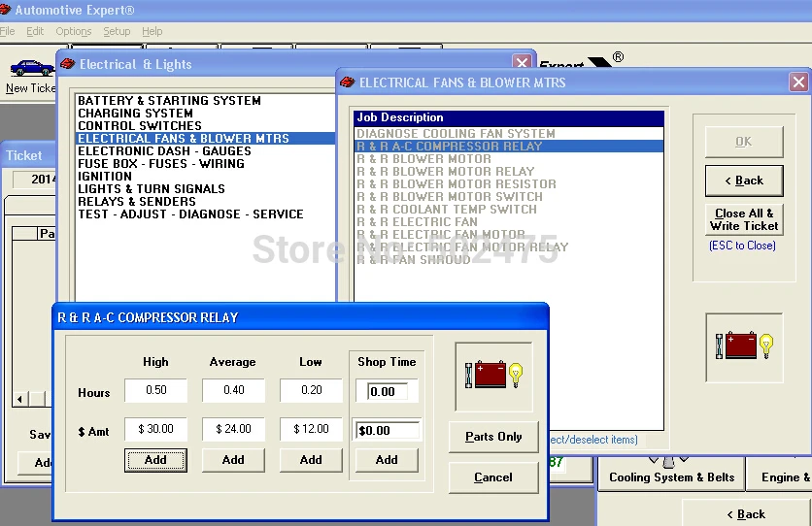Open the Options menu
Image resolution: width=812 pixels, height=526 pixels.
coord(74,31)
